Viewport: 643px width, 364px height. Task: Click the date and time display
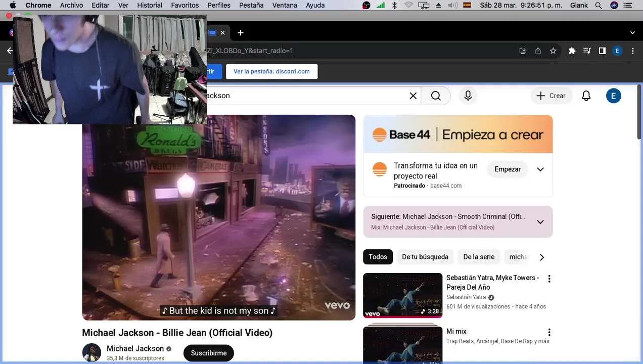(520, 5)
